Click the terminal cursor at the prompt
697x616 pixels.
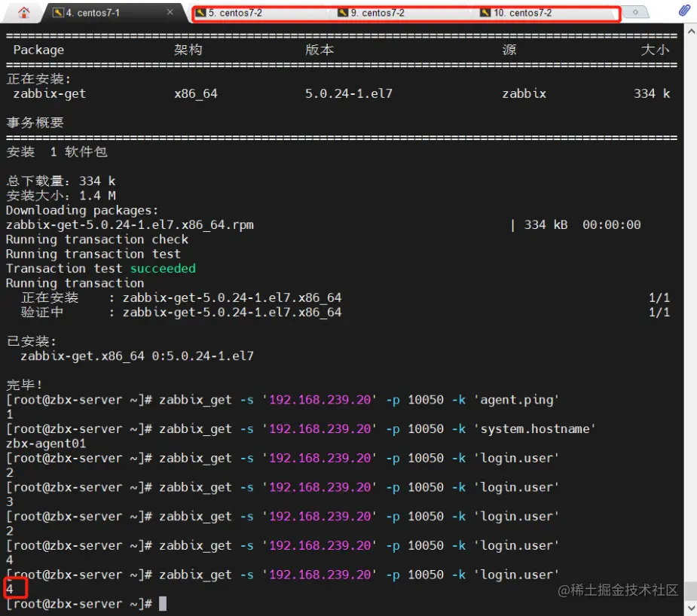pyautogui.click(x=163, y=603)
